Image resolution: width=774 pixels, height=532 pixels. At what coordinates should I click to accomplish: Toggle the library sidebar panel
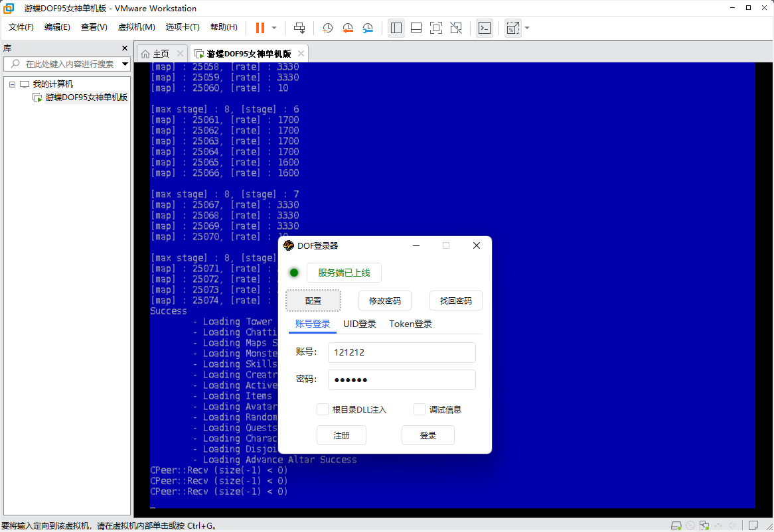396,28
